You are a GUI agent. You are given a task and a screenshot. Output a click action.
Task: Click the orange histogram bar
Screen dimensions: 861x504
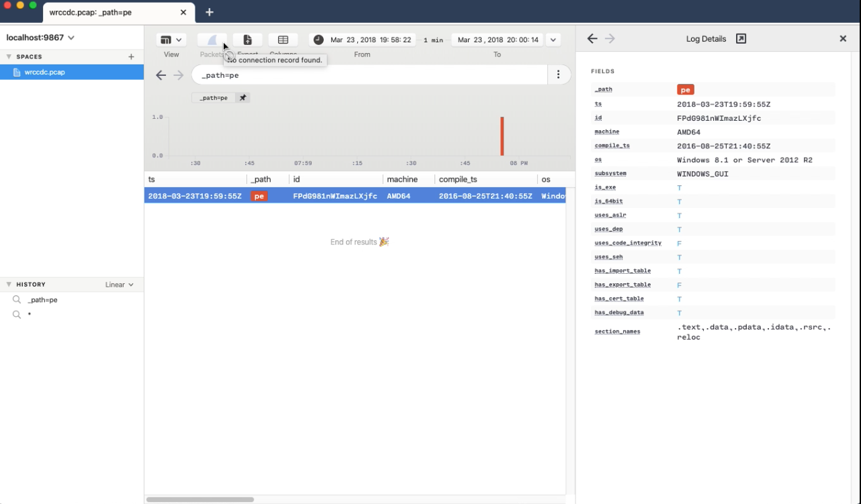pos(502,136)
